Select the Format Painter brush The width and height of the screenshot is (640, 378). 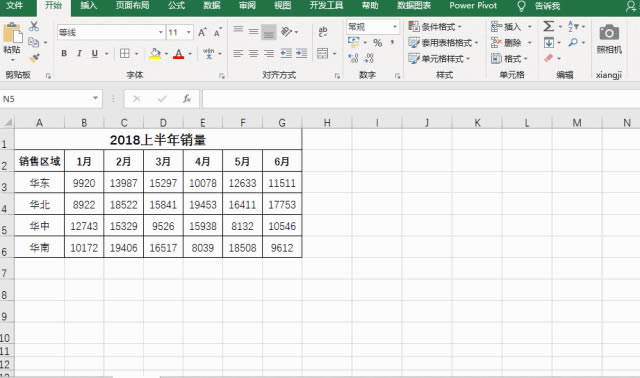[x=34, y=58]
